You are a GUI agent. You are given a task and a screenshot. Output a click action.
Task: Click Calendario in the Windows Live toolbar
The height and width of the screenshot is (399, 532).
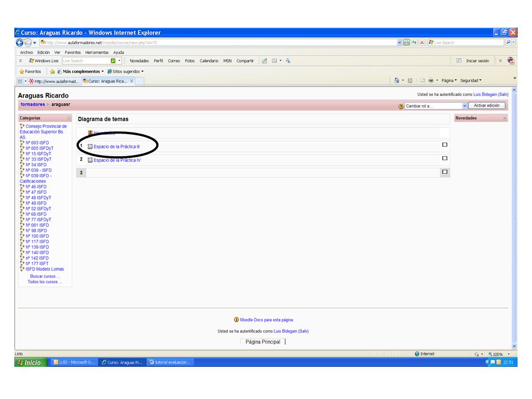[x=209, y=61]
